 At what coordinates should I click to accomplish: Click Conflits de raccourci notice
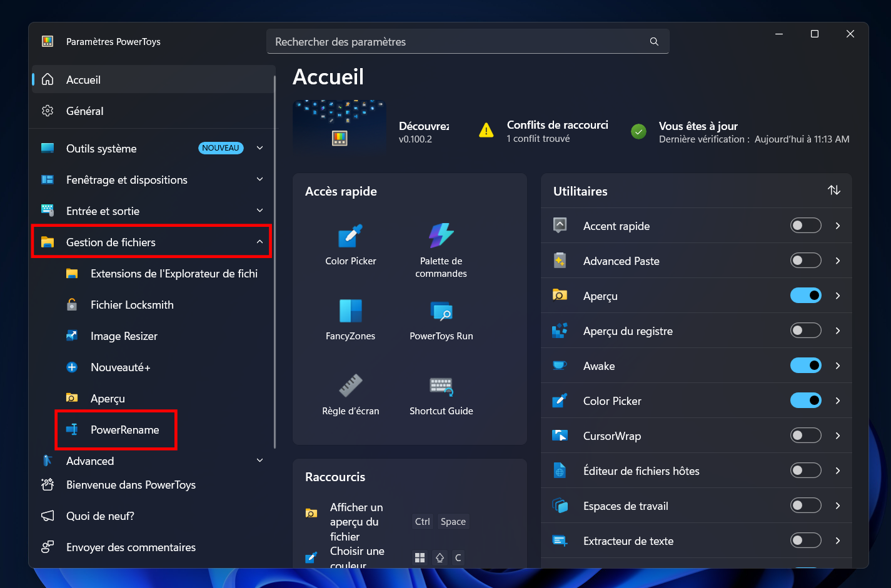543,131
